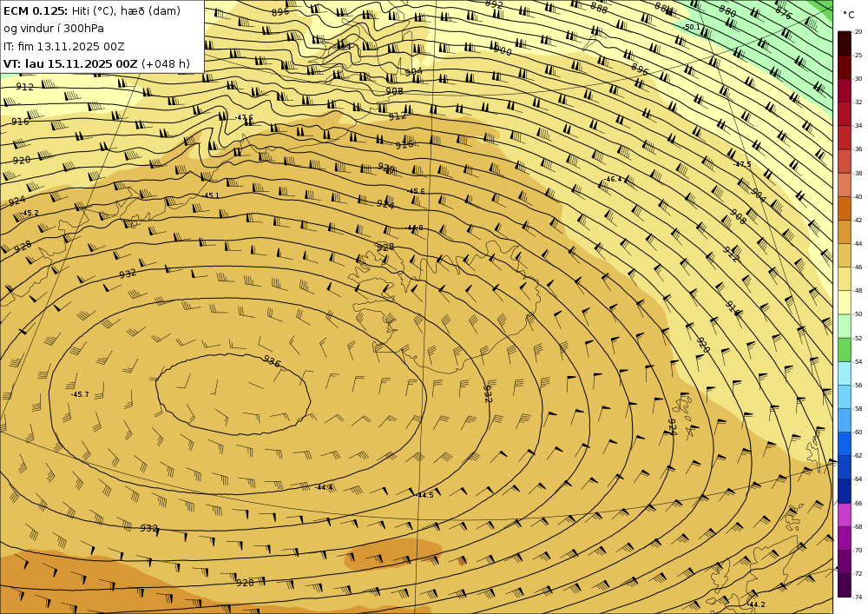868x614 pixels.
Task: Select the cyan legend band between -54 and -56
Action: (x=845, y=373)
